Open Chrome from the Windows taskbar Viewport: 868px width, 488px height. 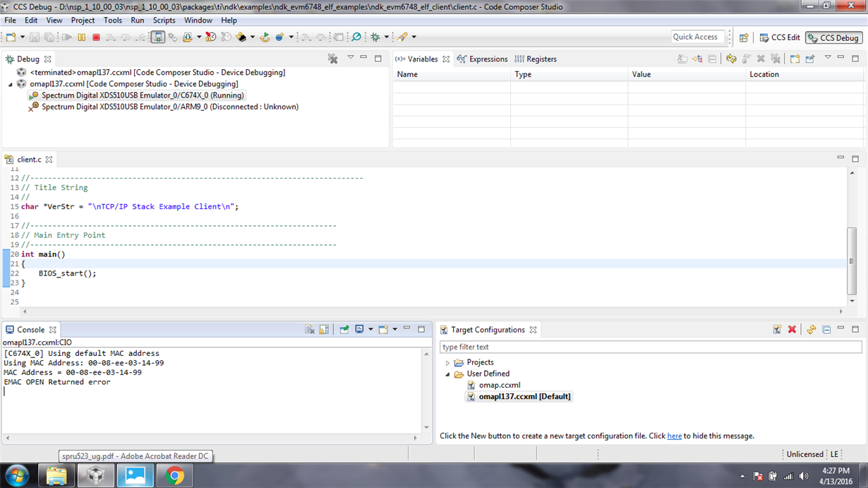coord(174,476)
